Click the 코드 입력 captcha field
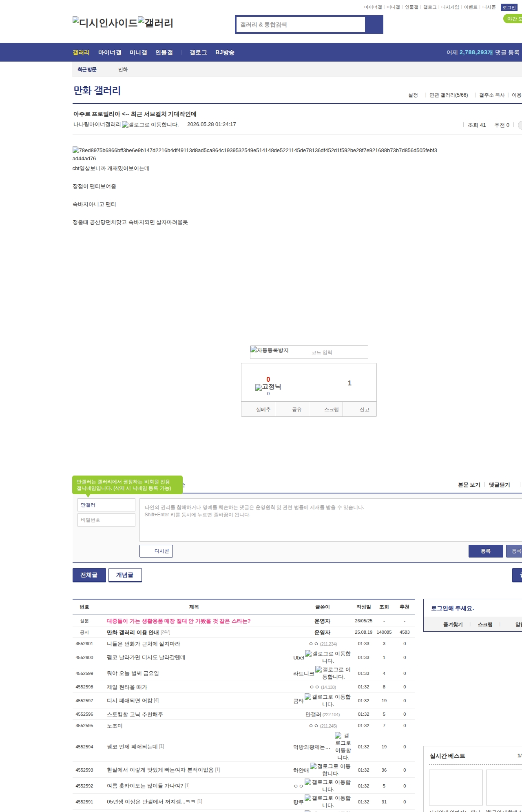Image resolution: width=522 pixels, height=812 pixels. click(337, 352)
